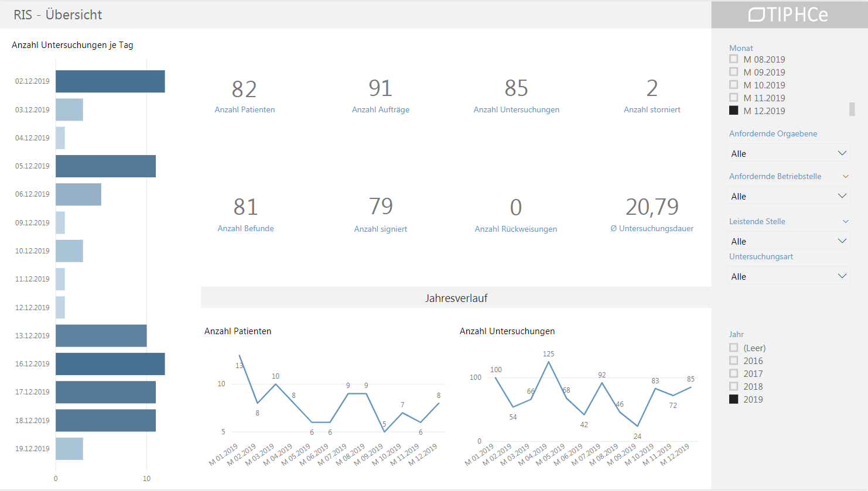Collapse Leistende Stelle header chevron
Viewport: 868px width, 491px height.
[x=846, y=221]
